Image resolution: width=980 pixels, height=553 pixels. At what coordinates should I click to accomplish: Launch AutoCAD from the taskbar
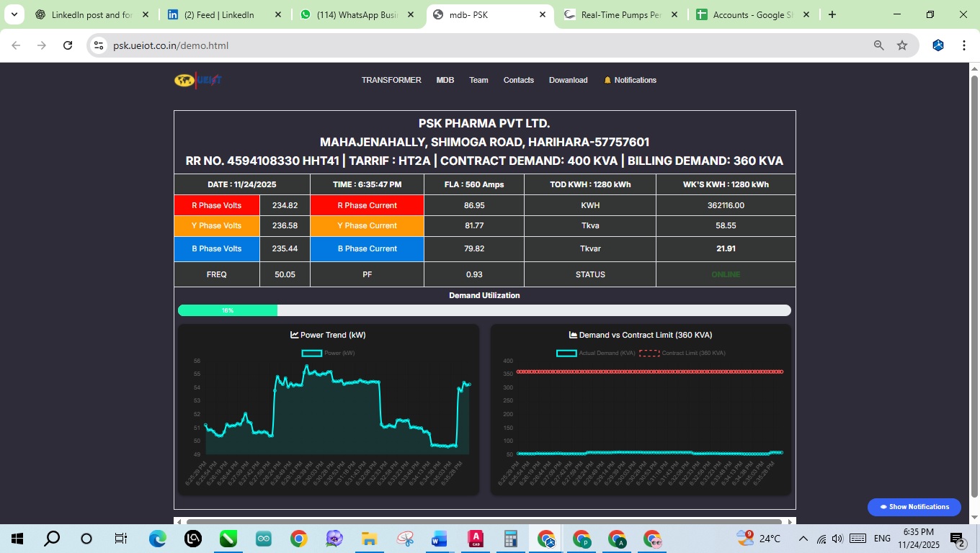[x=475, y=538]
